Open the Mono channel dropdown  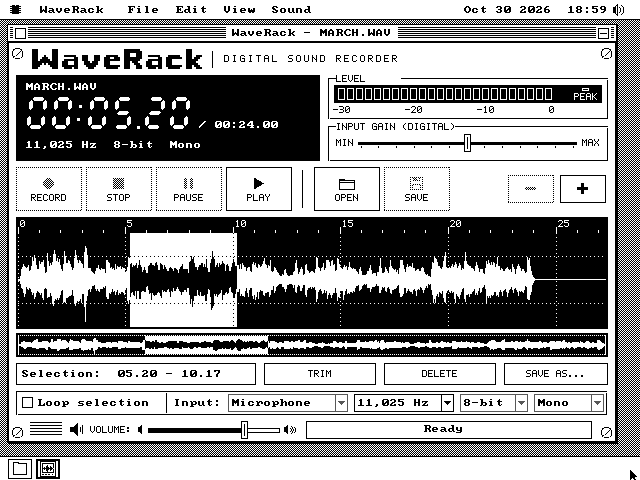tap(569, 403)
